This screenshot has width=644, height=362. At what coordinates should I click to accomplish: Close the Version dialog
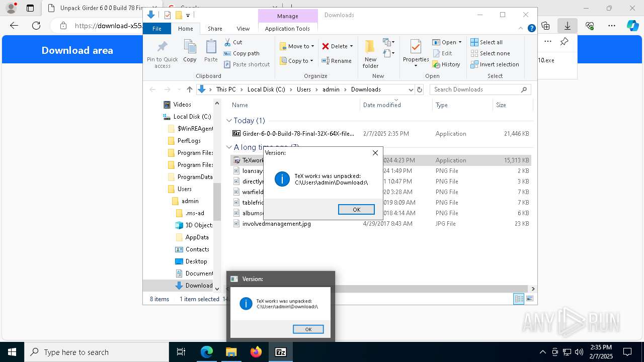tap(375, 153)
